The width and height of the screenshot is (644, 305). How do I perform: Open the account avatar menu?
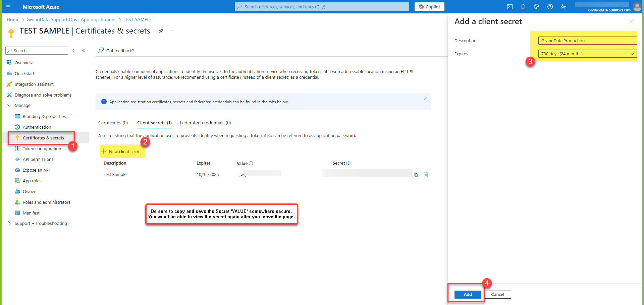pos(637,7)
